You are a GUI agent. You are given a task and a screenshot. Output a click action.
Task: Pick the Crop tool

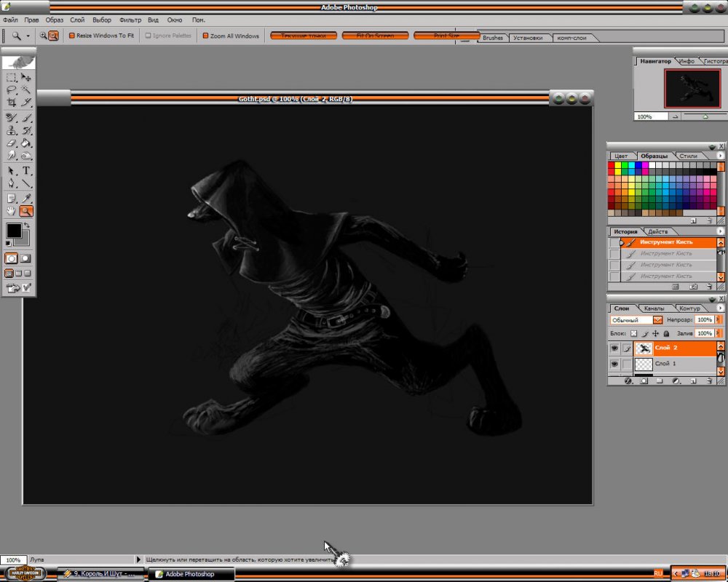[12, 103]
